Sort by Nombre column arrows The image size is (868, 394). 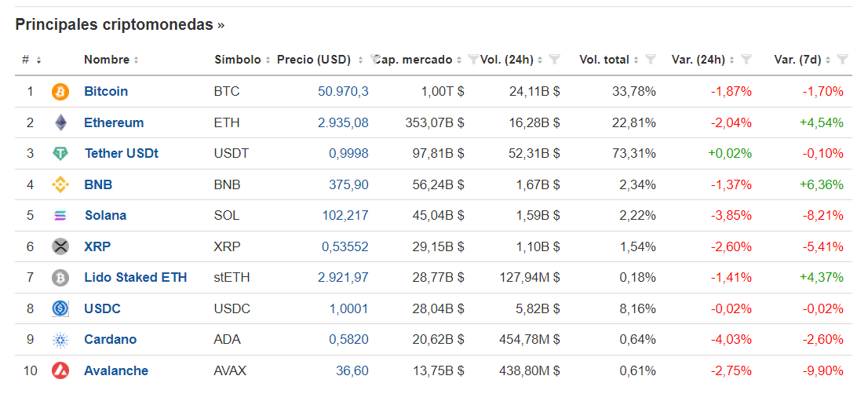pos(137,60)
